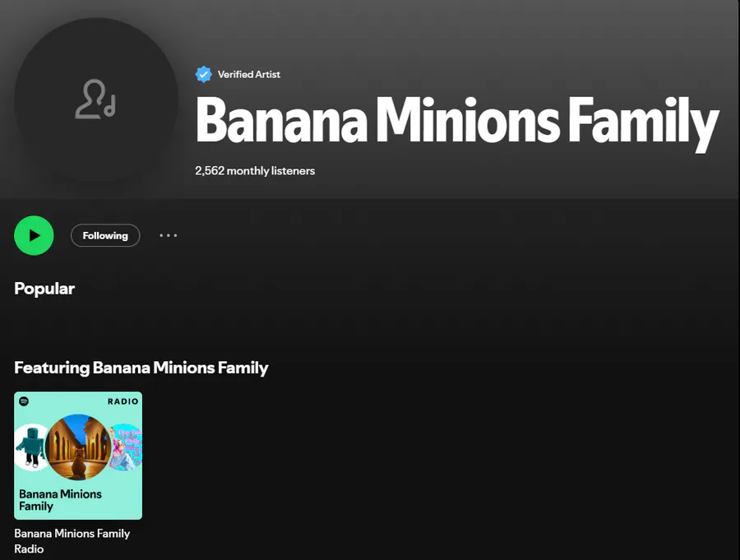The image size is (740, 560).
Task: Open the three-dot more options menu
Action: tap(168, 235)
